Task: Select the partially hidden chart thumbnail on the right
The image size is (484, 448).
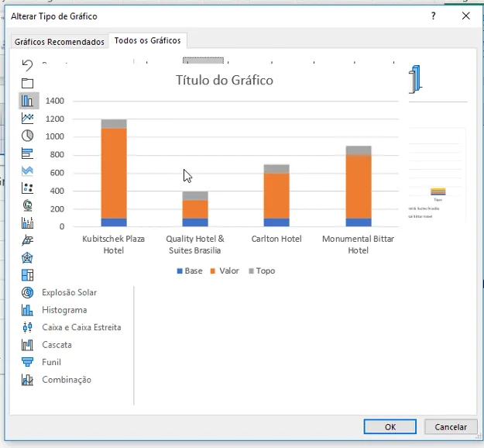Action: point(438,174)
